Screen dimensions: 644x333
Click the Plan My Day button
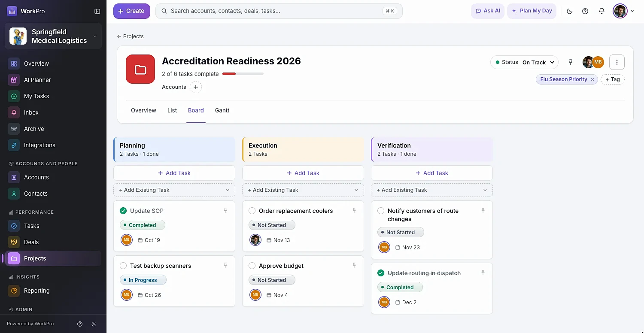click(x=532, y=11)
